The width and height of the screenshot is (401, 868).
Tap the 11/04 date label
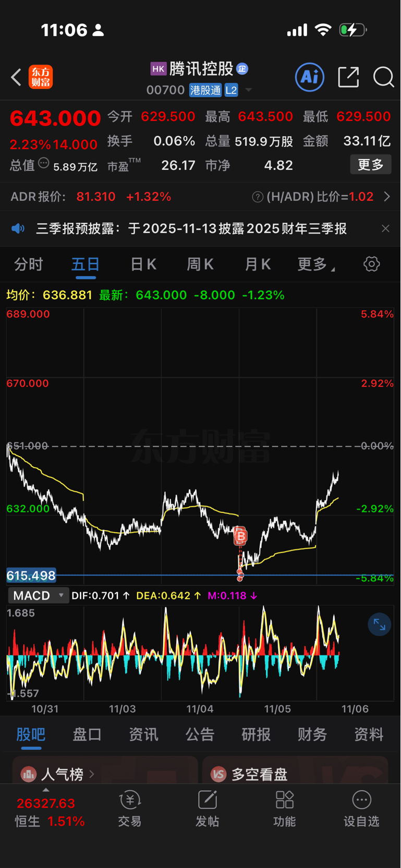[200, 709]
